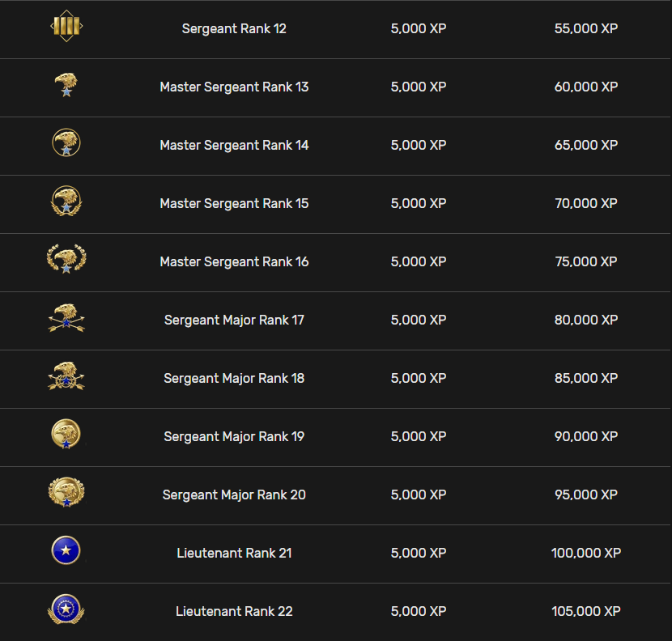Select the Master Sergeant Rank 14 badge

click(66, 143)
